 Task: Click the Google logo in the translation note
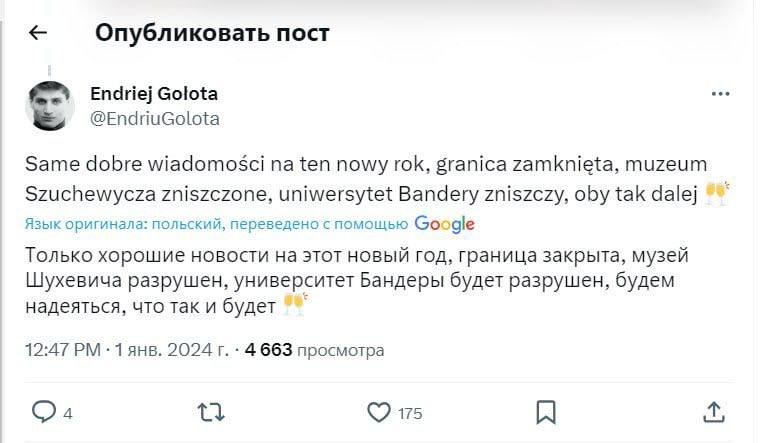444,224
